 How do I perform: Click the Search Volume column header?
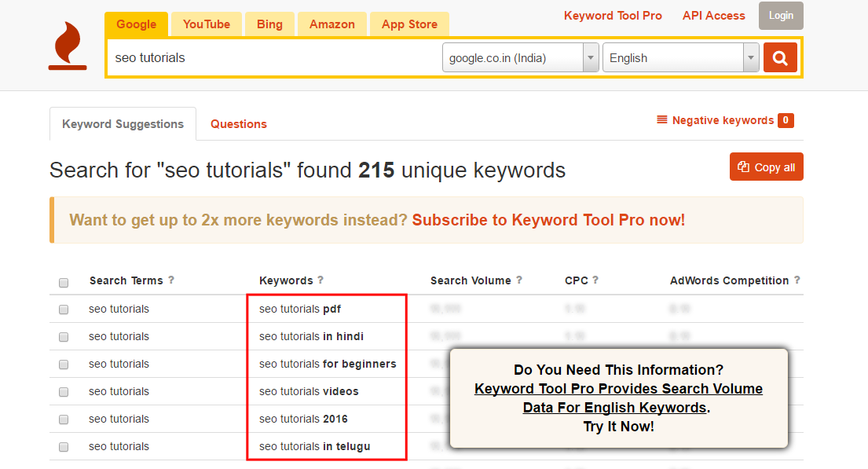tap(471, 280)
